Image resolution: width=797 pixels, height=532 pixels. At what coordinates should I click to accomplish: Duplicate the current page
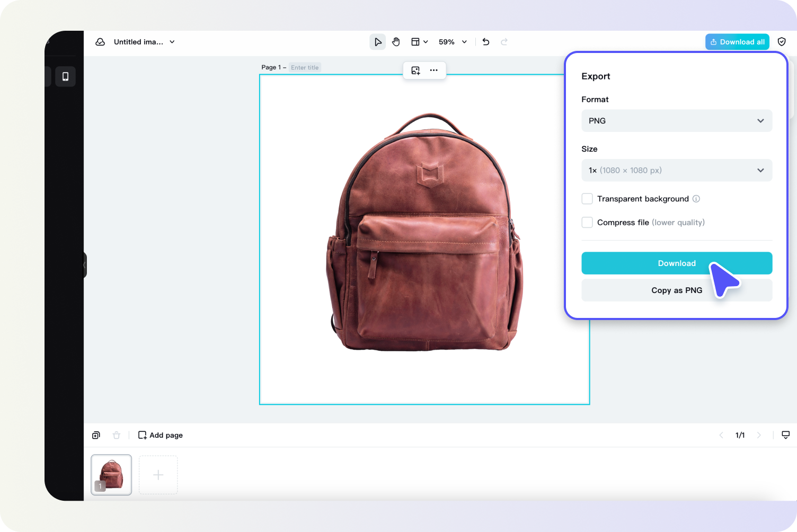pyautogui.click(x=96, y=435)
